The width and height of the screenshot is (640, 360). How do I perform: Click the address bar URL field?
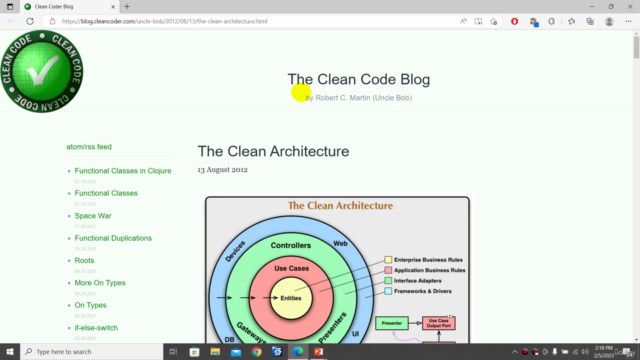point(253,21)
